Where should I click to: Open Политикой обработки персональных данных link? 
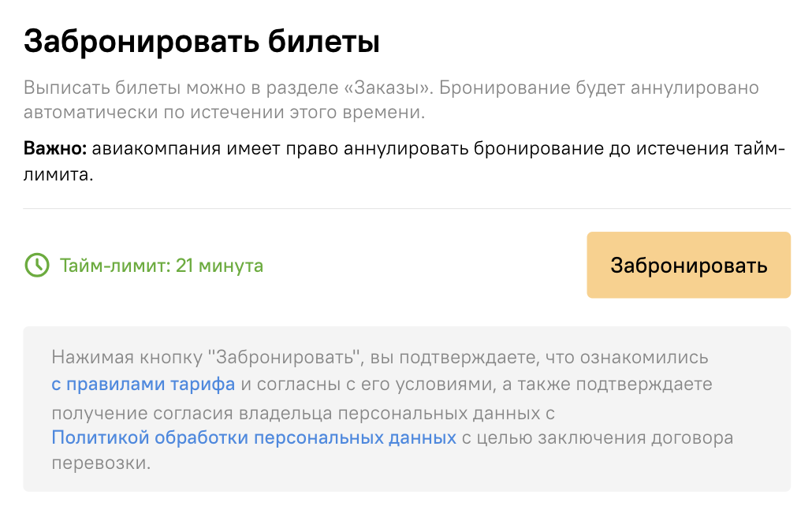(x=254, y=438)
